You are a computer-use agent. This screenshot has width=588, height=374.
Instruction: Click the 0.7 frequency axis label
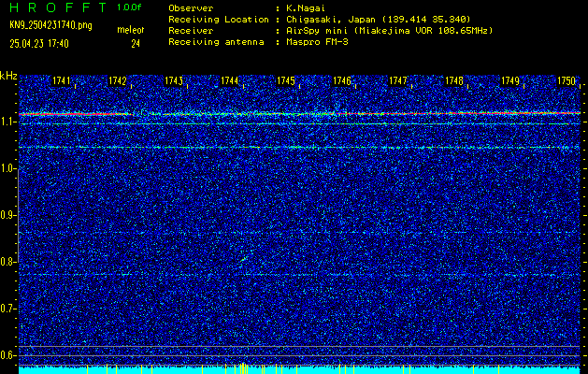click(7, 309)
